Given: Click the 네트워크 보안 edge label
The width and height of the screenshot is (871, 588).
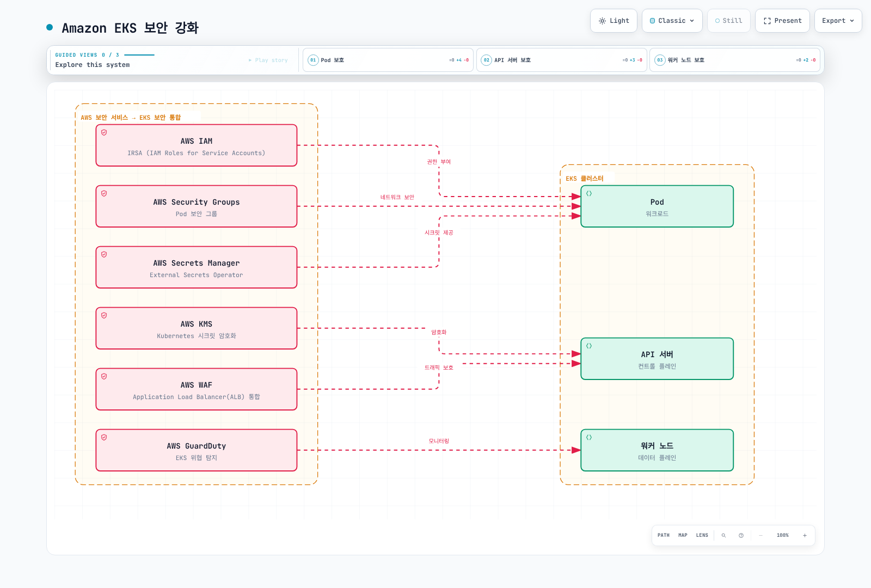Looking at the screenshot, I should tap(397, 197).
